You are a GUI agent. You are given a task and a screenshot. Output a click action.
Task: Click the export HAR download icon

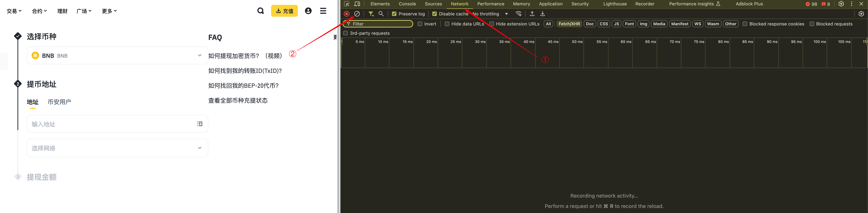[543, 14]
